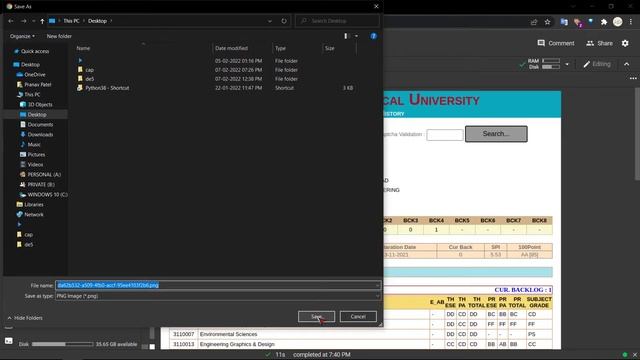Open browser Extensions puzzle icon
The width and height of the screenshot is (640, 360).
click(604, 22)
